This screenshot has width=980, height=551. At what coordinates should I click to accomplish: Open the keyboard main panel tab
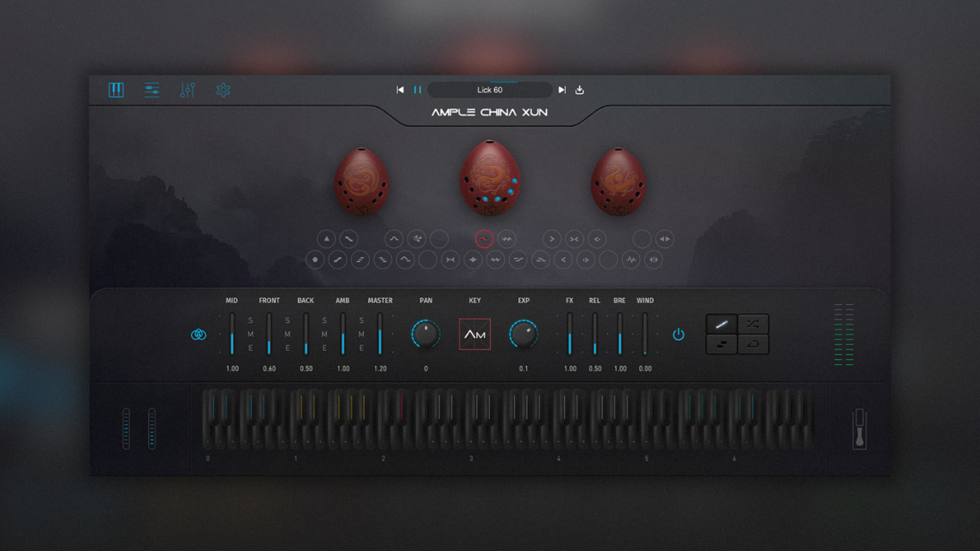click(x=116, y=90)
